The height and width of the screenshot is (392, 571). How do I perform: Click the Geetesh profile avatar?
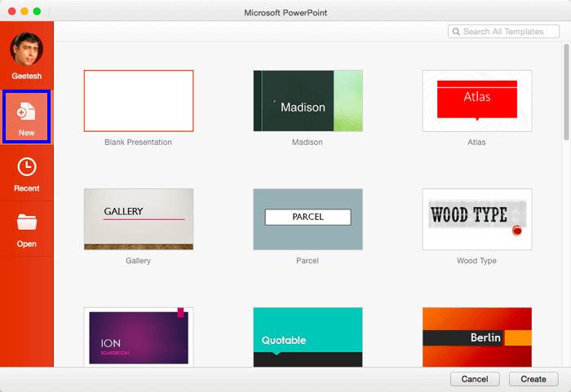click(26, 50)
